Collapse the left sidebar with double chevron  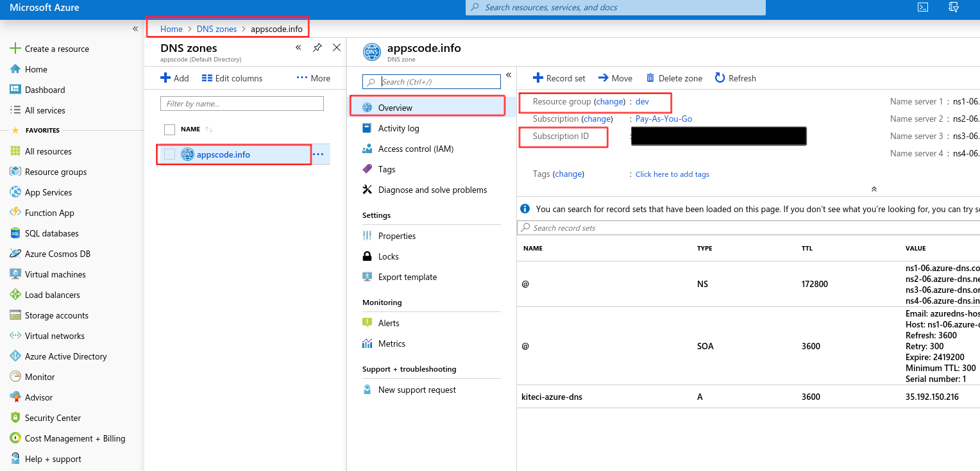point(135,29)
